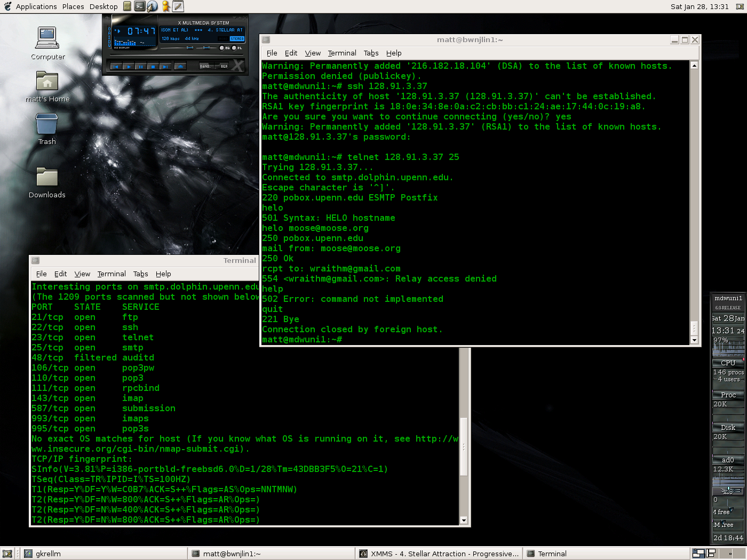Pause playback in XMMS
The width and height of the screenshot is (747, 560).
(140, 67)
